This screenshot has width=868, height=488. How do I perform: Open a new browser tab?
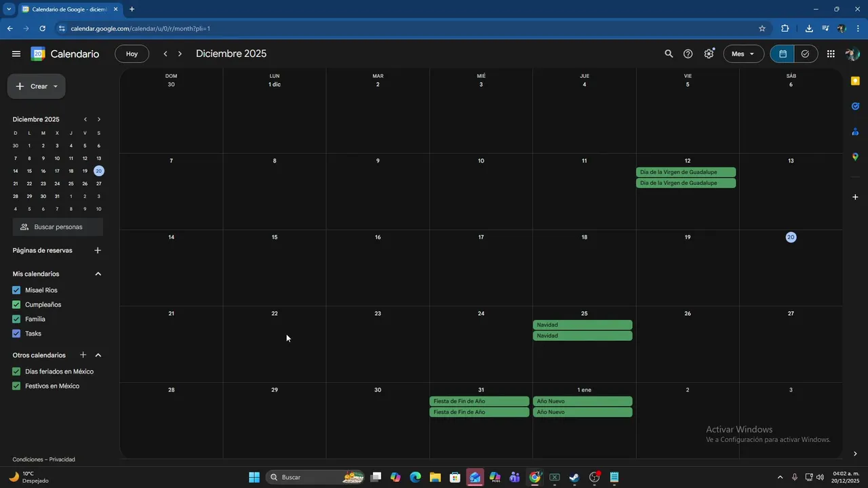point(132,9)
